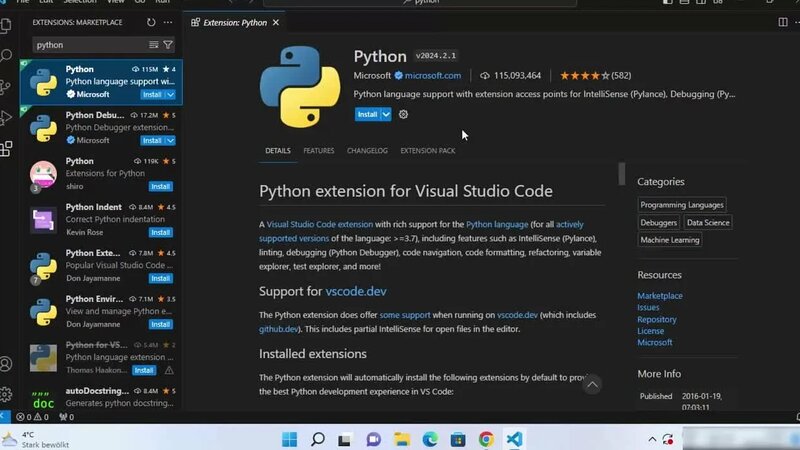Open Task View on taskbar
The image size is (800, 450).
click(345, 439)
